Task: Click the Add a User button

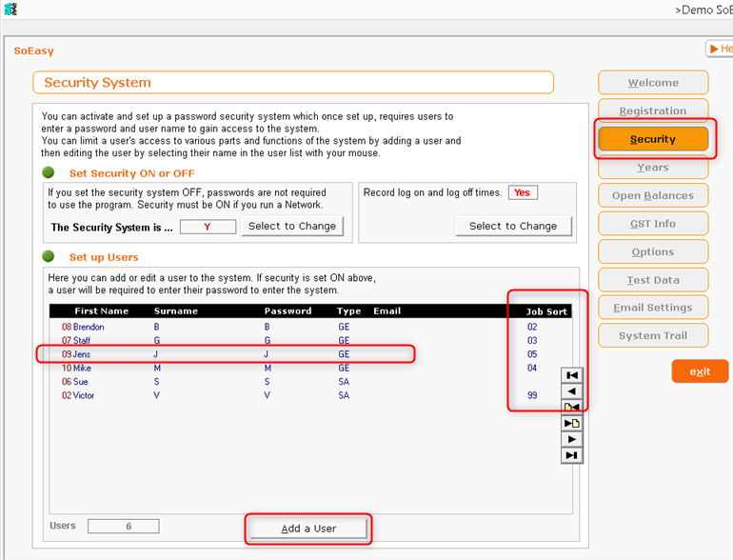Action: tap(308, 529)
